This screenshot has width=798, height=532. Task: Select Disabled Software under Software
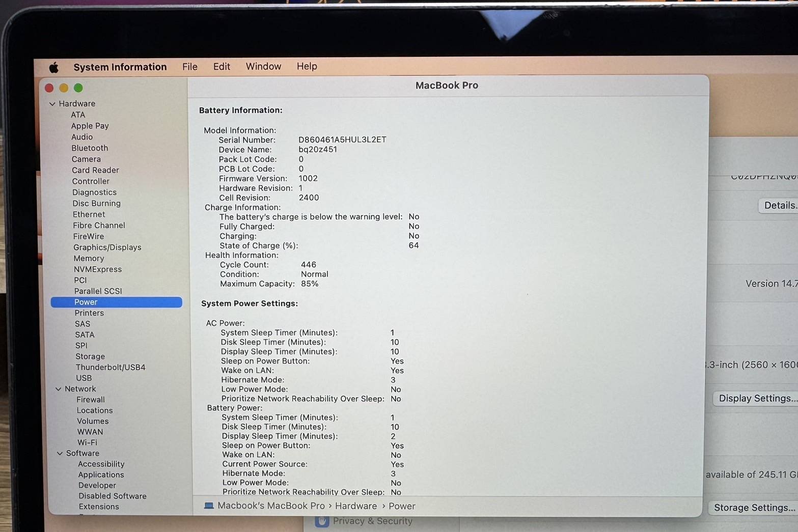click(113, 496)
